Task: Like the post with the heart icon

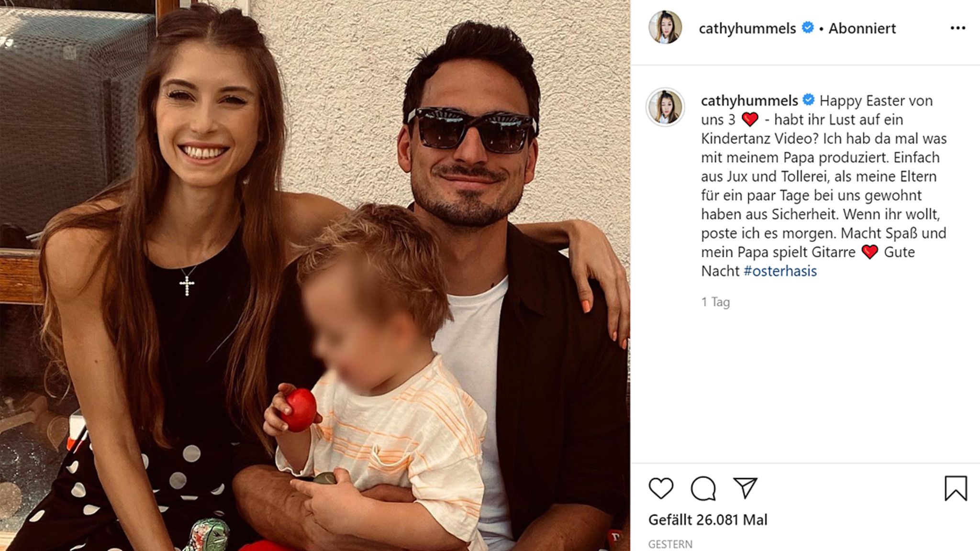Action: click(661, 488)
